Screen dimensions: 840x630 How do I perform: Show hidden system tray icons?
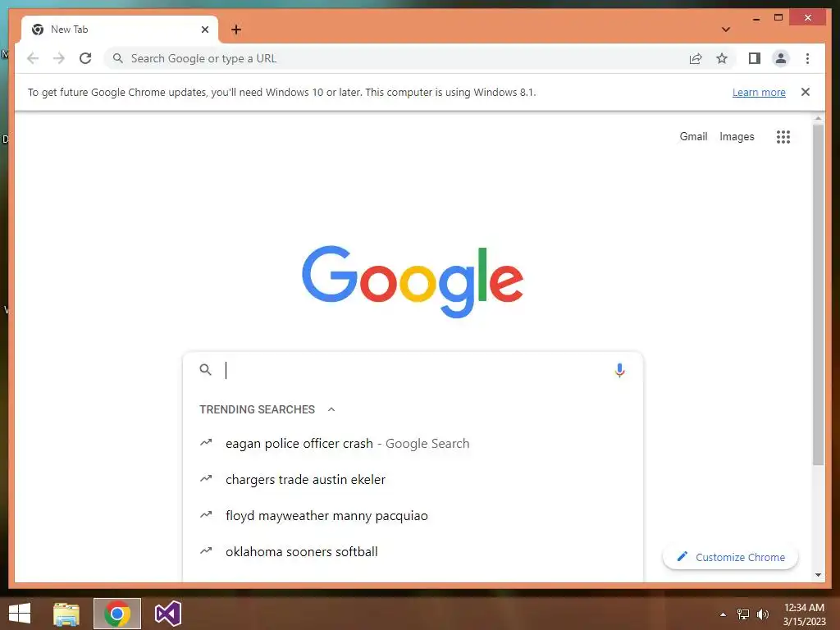(723, 614)
